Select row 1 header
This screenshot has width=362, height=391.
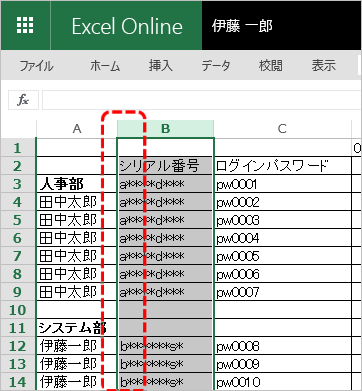(x=18, y=148)
